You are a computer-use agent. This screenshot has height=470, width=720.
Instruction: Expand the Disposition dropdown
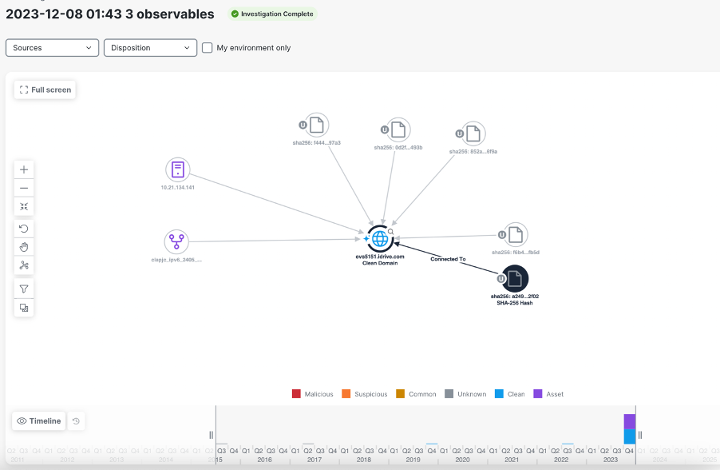(150, 47)
